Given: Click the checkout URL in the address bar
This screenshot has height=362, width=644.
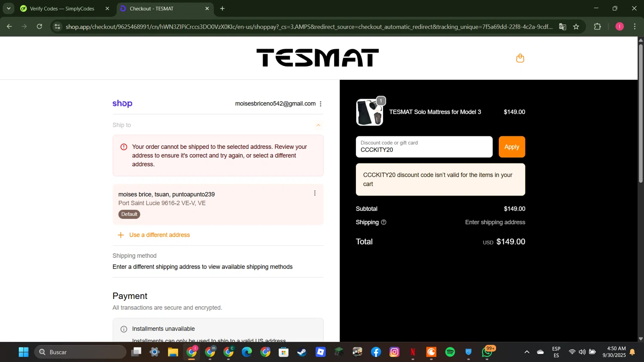Looking at the screenshot, I should pyautogui.click(x=309, y=27).
